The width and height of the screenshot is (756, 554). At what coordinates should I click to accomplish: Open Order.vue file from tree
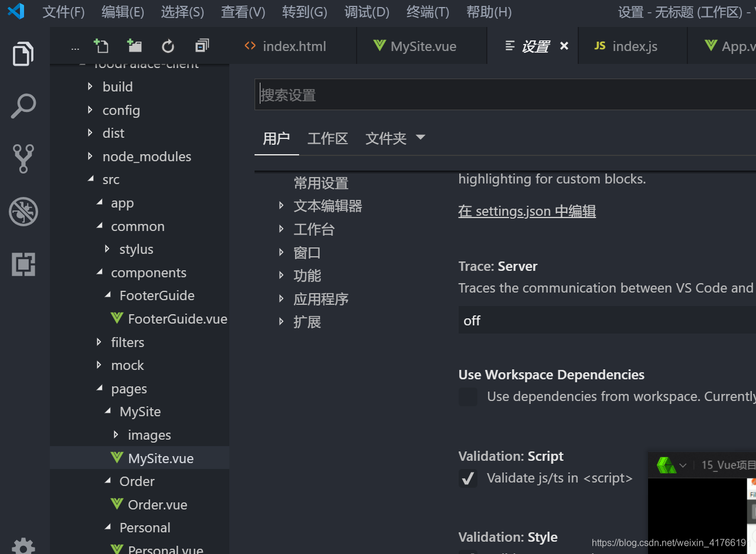click(x=158, y=505)
